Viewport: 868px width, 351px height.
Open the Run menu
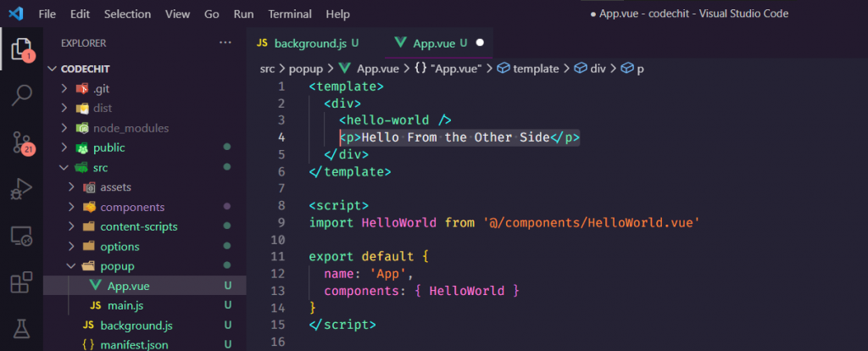[x=243, y=14]
